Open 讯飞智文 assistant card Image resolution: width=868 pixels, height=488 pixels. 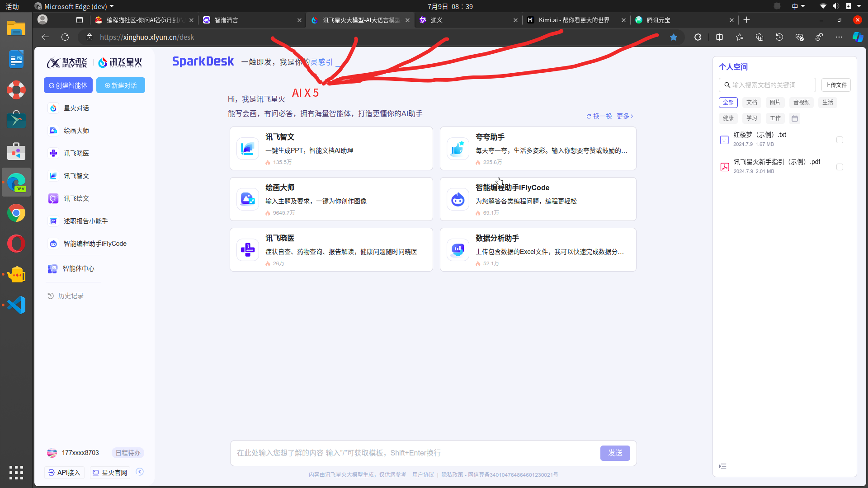coord(331,148)
